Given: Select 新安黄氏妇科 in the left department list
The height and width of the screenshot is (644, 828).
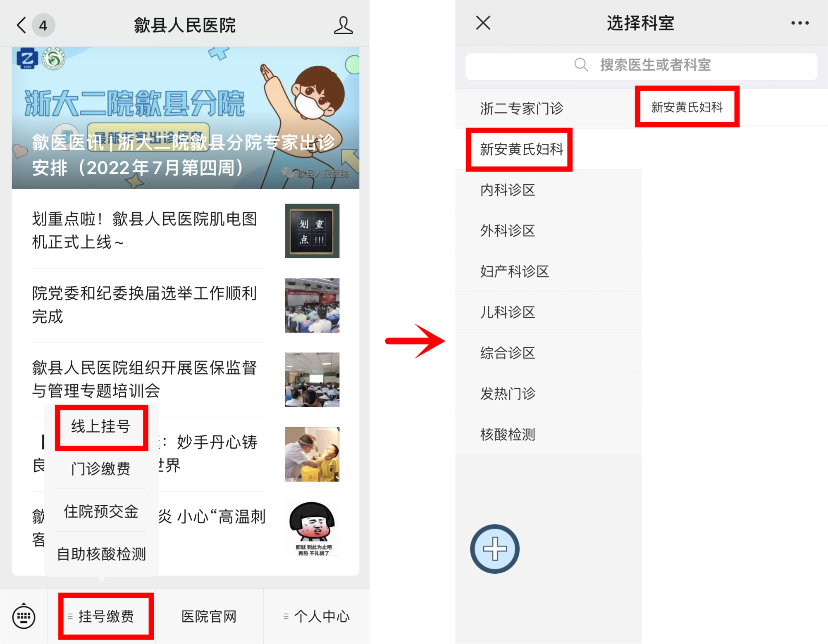Looking at the screenshot, I should point(520,149).
